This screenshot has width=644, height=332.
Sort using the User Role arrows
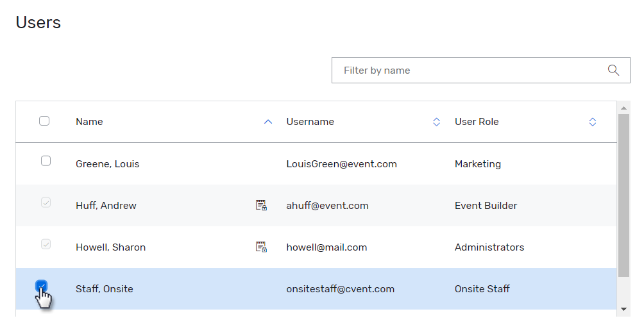click(592, 122)
